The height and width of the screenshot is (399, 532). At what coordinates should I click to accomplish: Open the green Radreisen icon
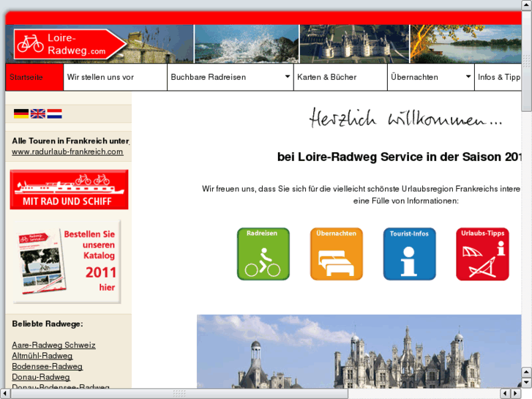[263, 254]
